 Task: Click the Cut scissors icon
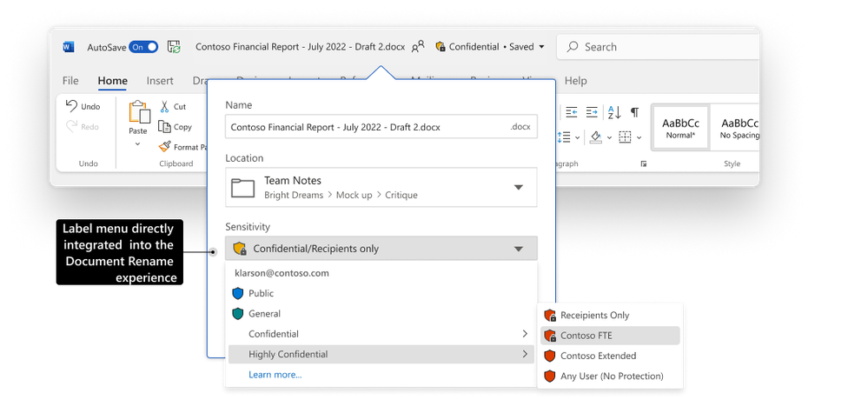point(164,106)
